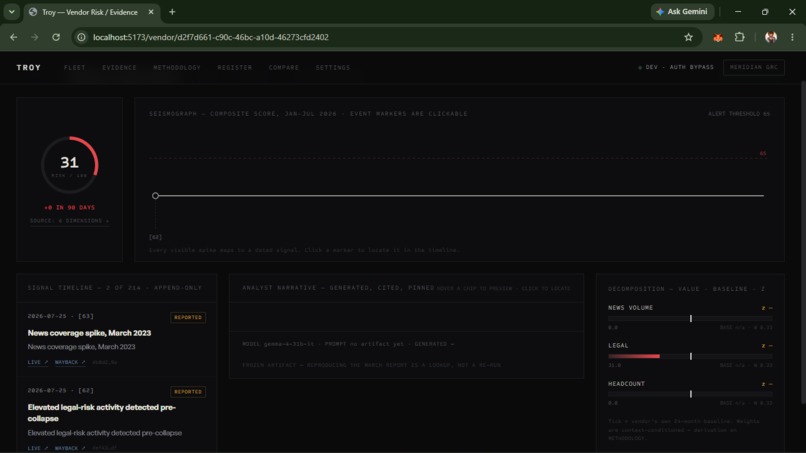Open a new browser tab
This screenshot has height=453, width=806.
click(x=172, y=12)
